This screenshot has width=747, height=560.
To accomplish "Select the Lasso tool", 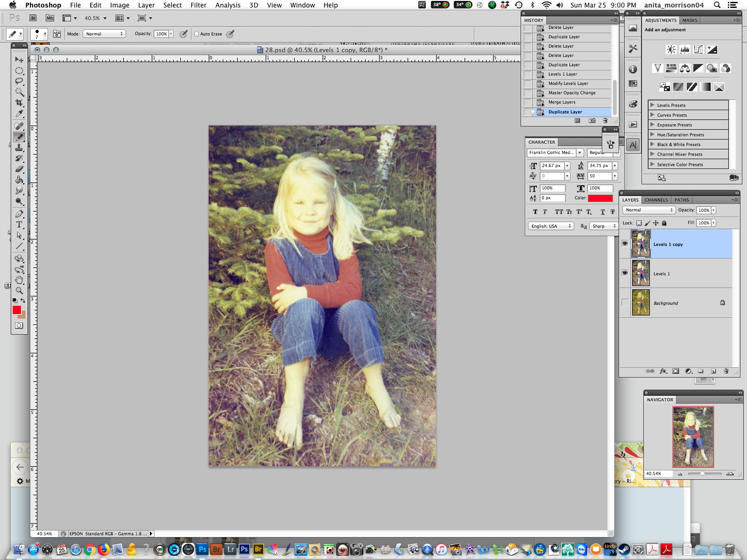I will (x=19, y=81).
